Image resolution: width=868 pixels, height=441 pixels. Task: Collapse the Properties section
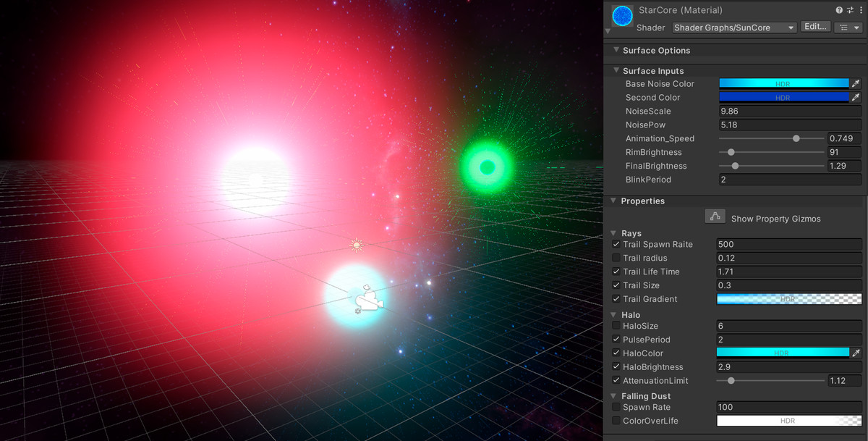[x=614, y=201]
